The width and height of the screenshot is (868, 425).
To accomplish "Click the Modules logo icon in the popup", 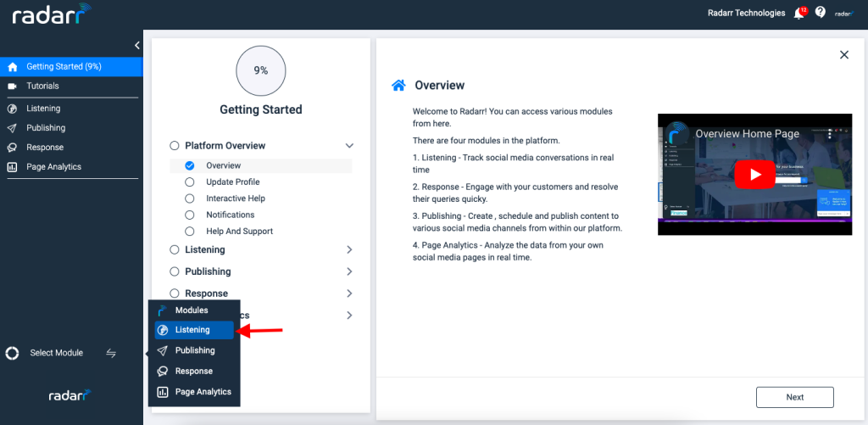I will tap(162, 310).
